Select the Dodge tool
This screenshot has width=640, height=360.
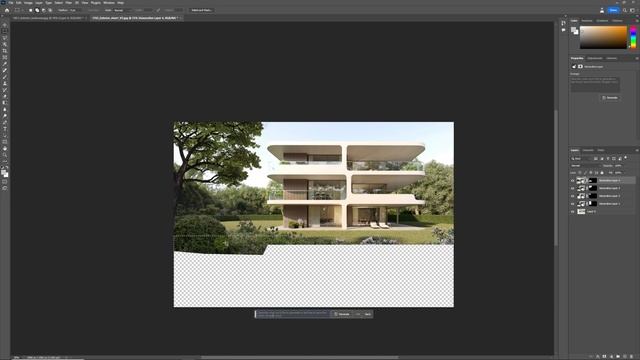click(x=5, y=116)
